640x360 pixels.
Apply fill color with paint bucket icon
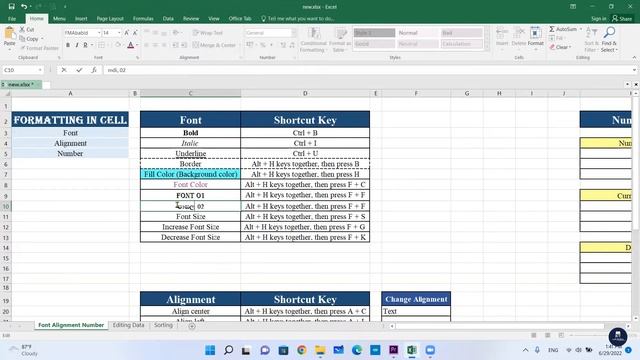pyautogui.click(x=118, y=45)
